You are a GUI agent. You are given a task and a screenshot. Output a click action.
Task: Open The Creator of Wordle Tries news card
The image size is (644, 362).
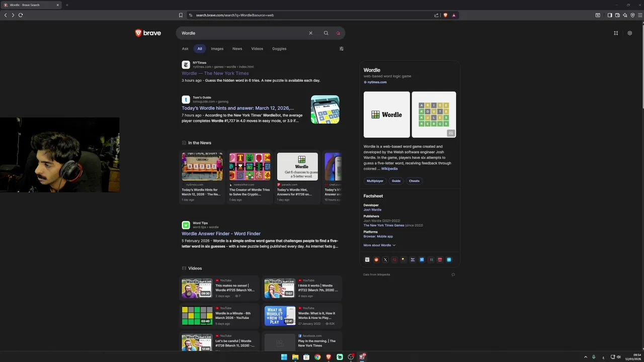(250, 178)
